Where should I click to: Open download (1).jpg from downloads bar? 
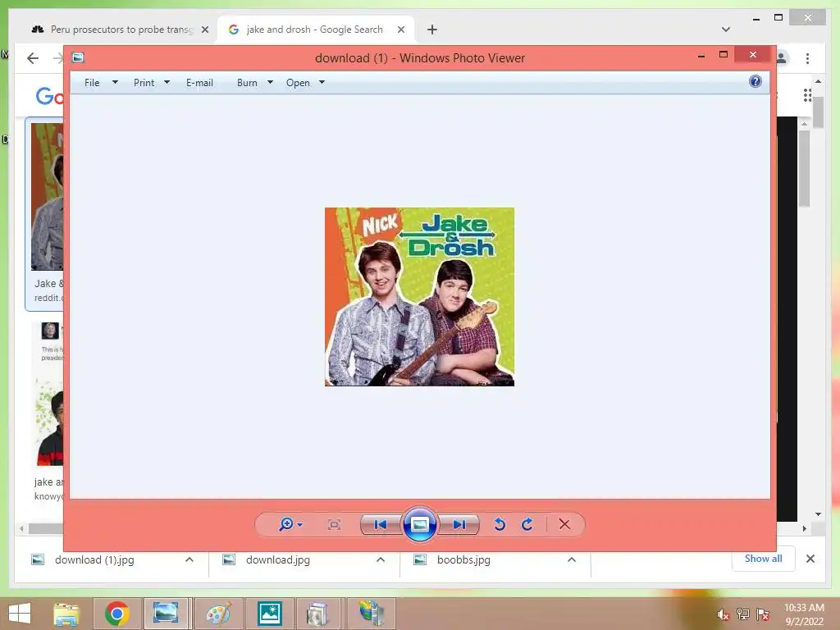pos(94,559)
